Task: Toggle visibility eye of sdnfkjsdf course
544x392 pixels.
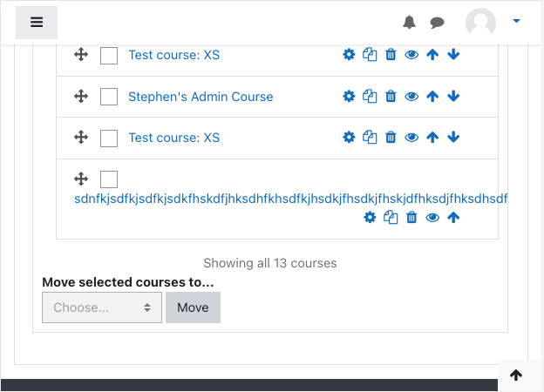Action: (x=432, y=218)
